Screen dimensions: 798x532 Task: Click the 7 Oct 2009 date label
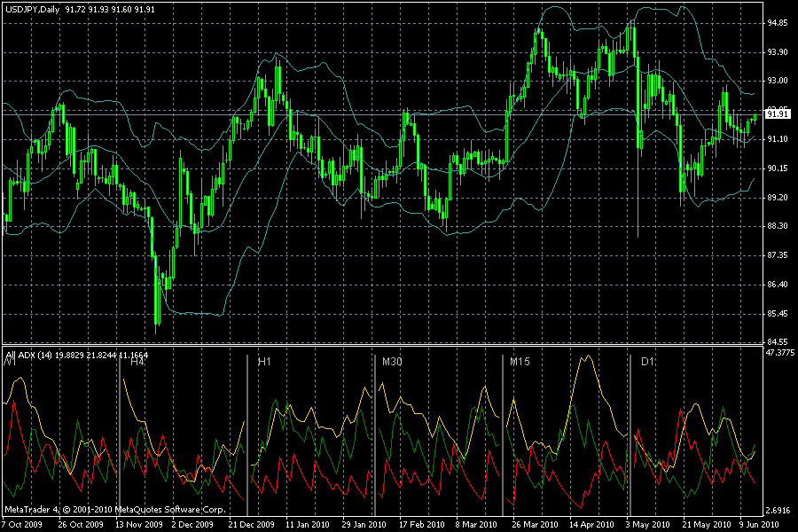click(x=22, y=524)
